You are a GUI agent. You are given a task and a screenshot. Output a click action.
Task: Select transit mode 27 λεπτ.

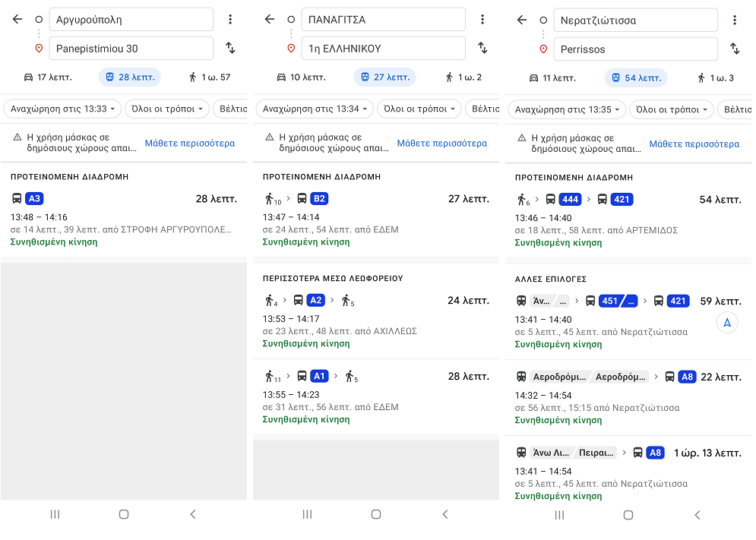(x=384, y=77)
